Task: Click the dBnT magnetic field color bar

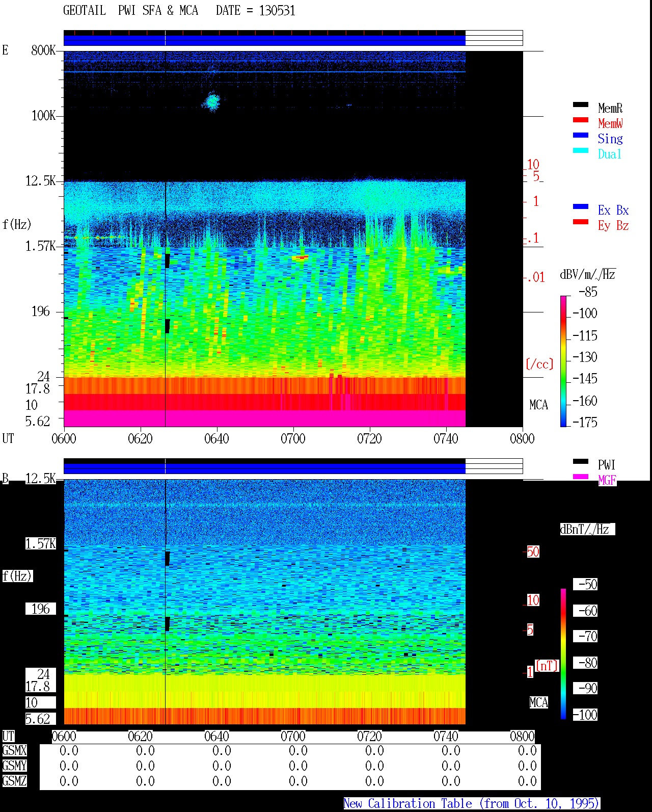Action: pyautogui.click(x=563, y=654)
